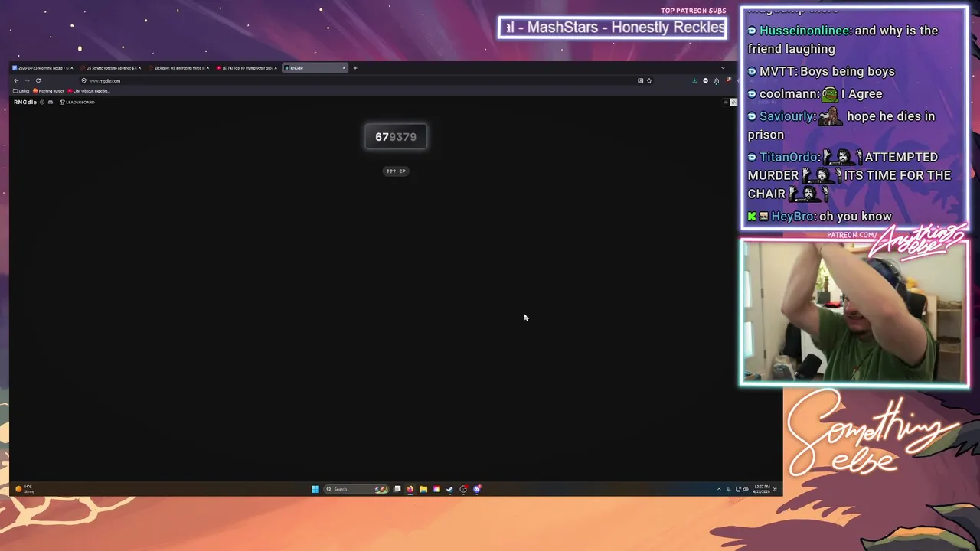Image resolution: width=980 pixels, height=551 pixels.
Task: Open the Clair Obscur bookmark
Action: (89, 91)
